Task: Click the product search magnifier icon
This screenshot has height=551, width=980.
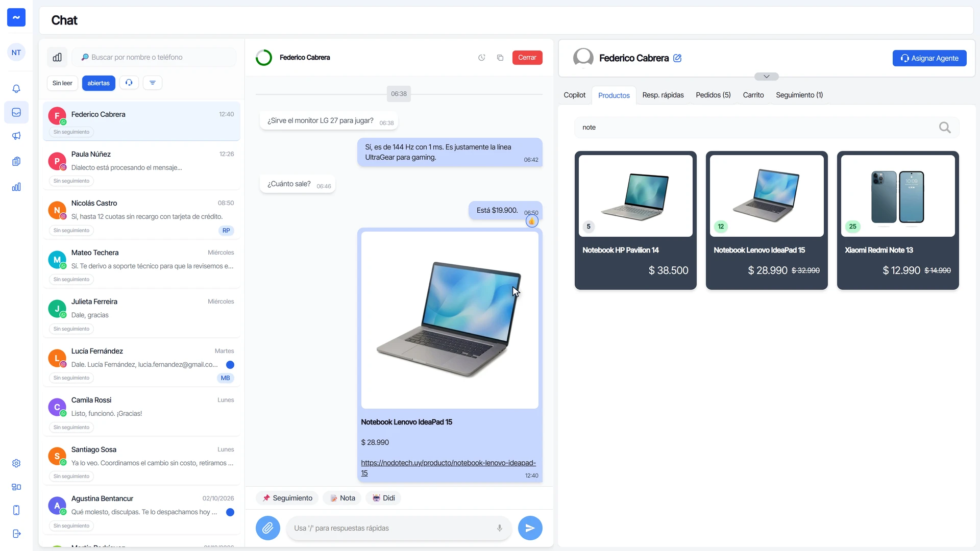Action: tap(945, 128)
